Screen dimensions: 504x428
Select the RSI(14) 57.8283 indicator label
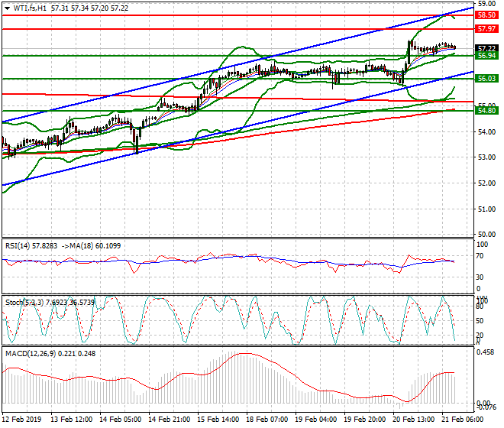31,246
